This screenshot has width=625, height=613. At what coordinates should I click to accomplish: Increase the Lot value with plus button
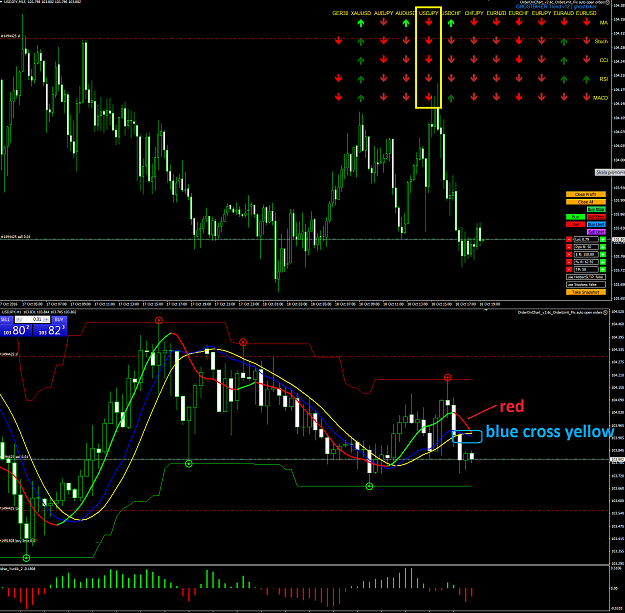(x=603, y=240)
